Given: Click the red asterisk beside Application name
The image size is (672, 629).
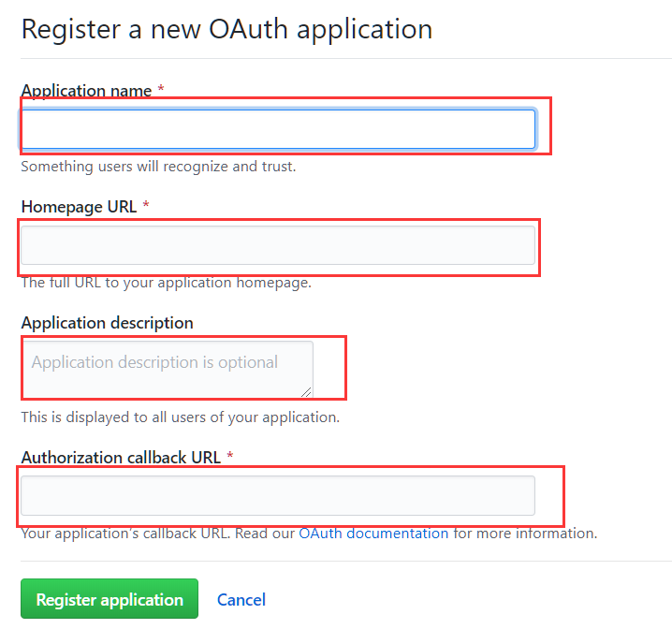Looking at the screenshot, I should [x=161, y=88].
